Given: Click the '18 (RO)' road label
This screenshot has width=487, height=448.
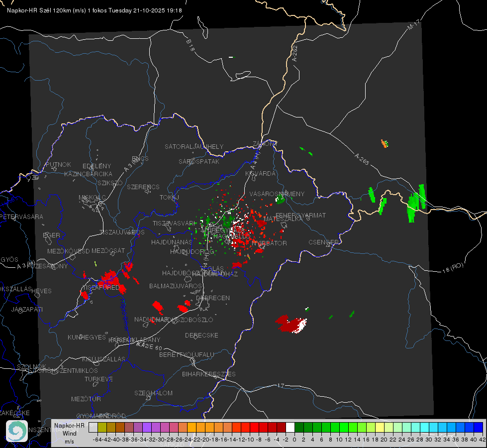Looking at the screenshot, I should pyautogui.click(x=453, y=268).
